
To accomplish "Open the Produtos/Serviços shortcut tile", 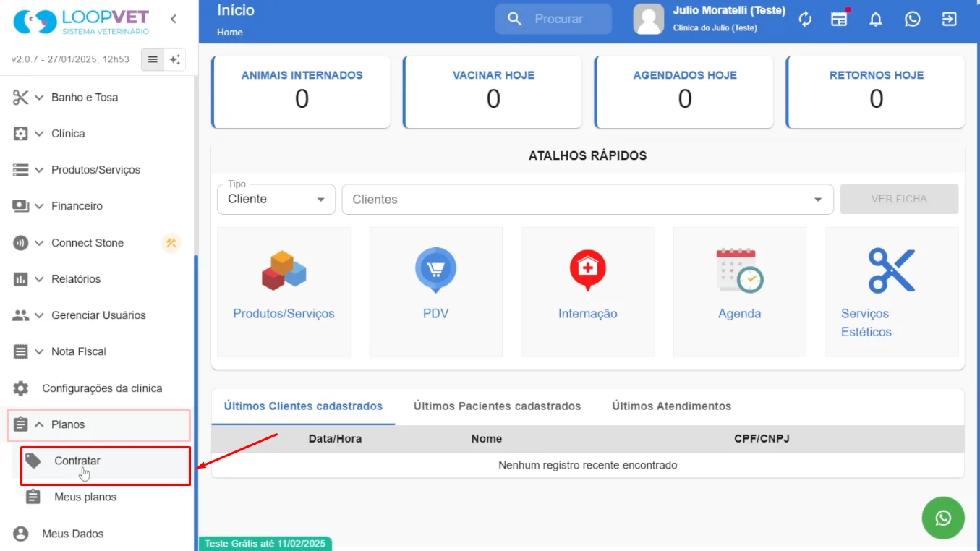I will [x=284, y=292].
